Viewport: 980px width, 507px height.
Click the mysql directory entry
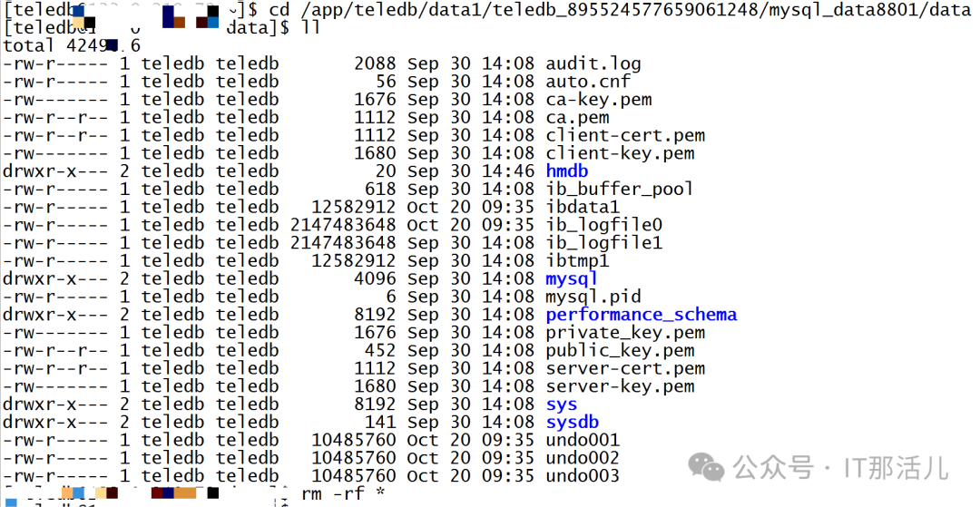[x=572, y=278]
